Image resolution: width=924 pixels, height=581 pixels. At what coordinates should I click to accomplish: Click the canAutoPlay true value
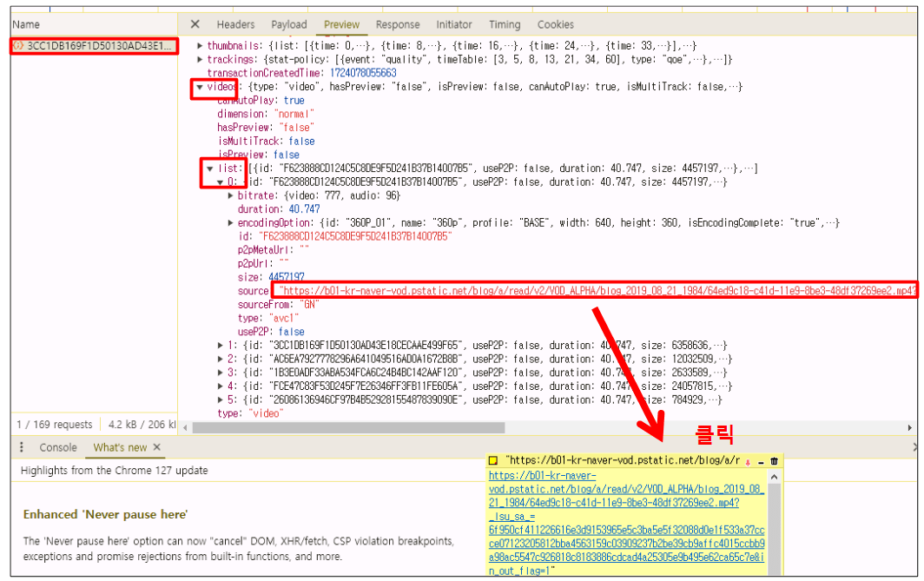point(294,100)
